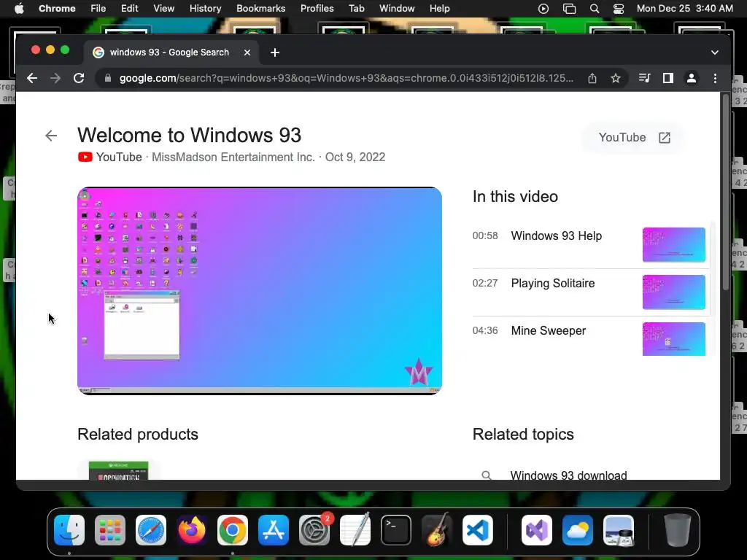Open the media control icon in Chrome toolbar
This screenshot has width=747, height=560.
coord(644,78)
